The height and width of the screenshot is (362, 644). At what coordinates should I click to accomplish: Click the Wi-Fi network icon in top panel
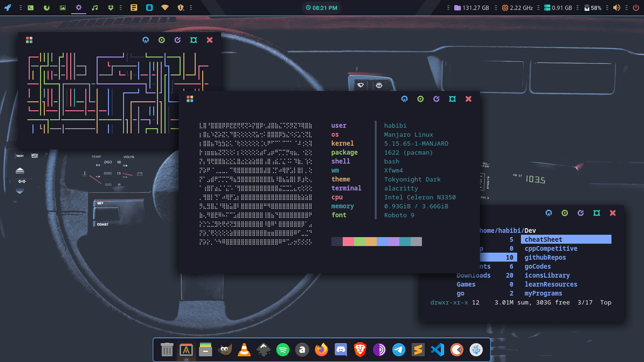165,8
